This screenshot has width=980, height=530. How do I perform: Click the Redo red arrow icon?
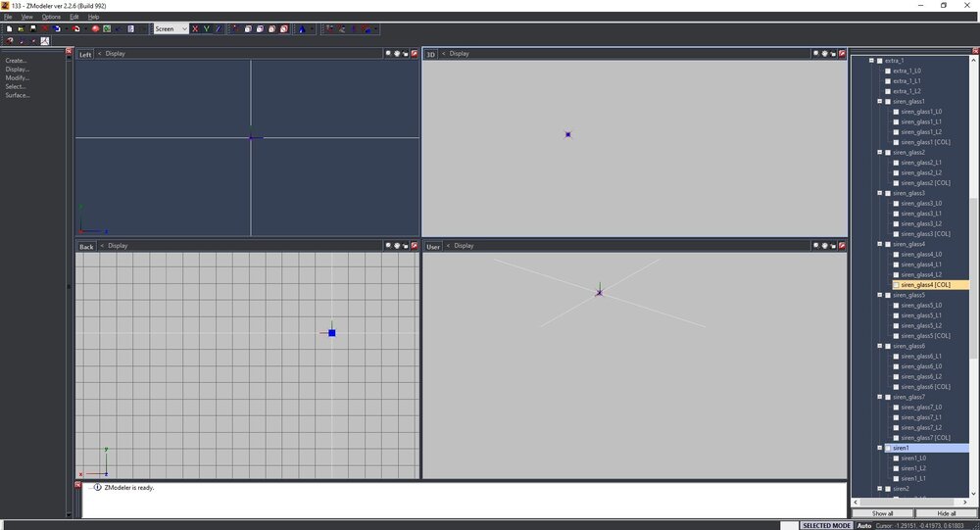(76, 28)
